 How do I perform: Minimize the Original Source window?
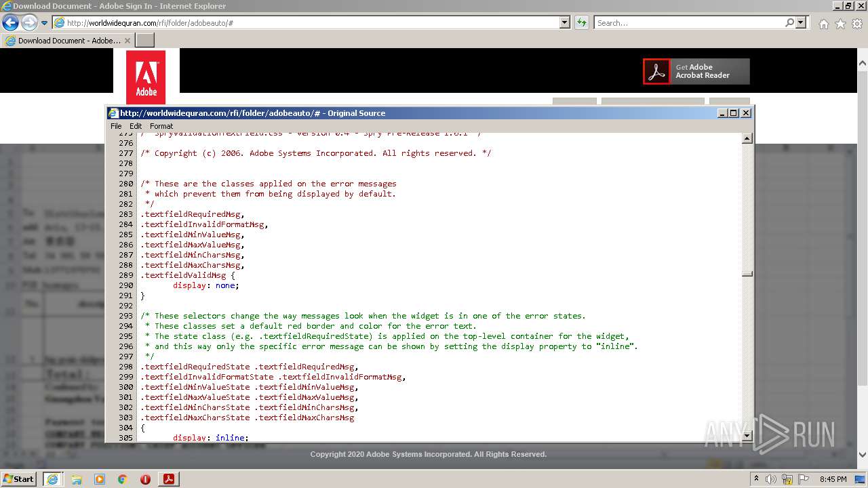pyautogui.click(x=722, y=113)
